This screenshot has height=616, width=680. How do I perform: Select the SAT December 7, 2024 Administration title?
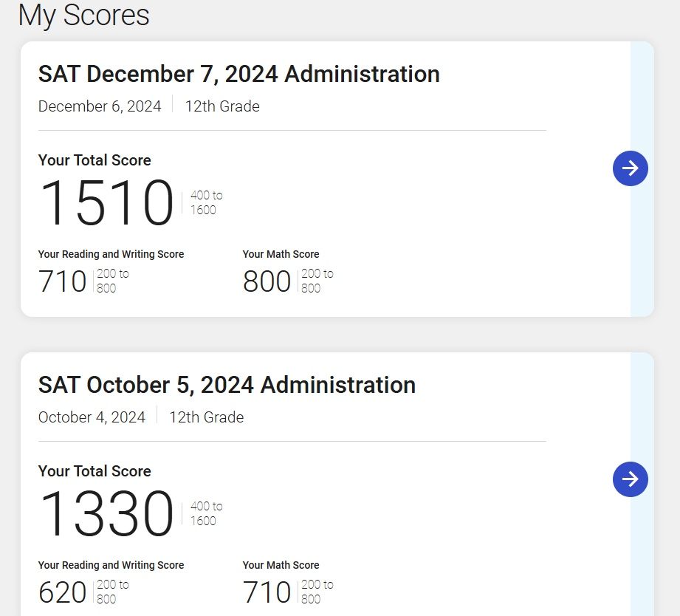239,74
